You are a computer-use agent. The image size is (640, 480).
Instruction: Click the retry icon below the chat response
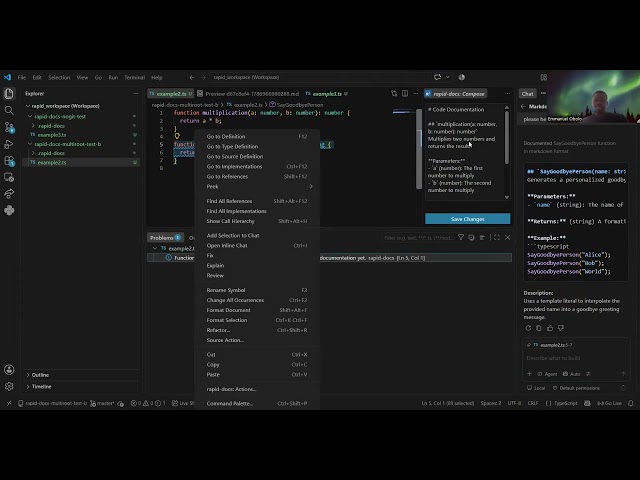pos(528,328)
